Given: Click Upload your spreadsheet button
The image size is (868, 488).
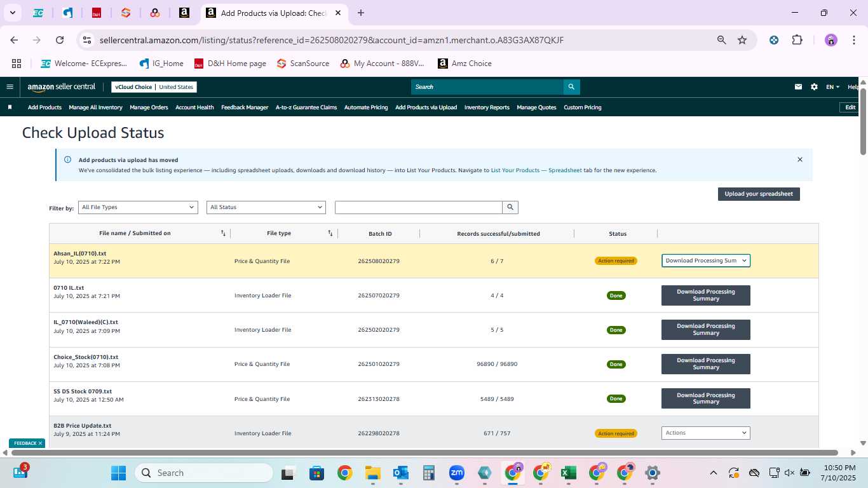Looking at the screenshot, I should (759, 194).
